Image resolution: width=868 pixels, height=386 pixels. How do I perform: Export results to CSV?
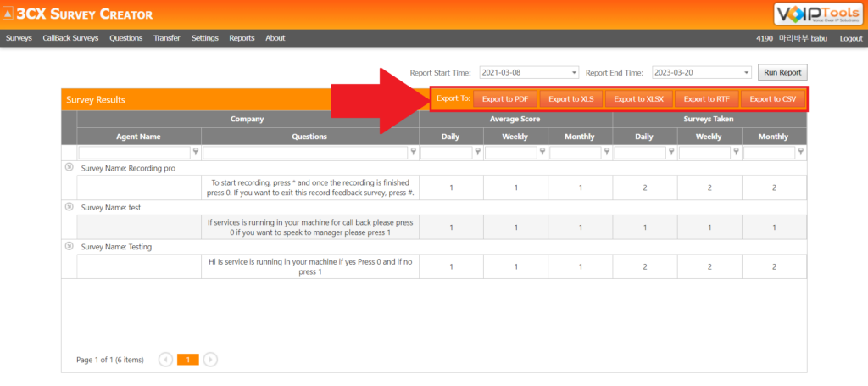click(773, 99)
